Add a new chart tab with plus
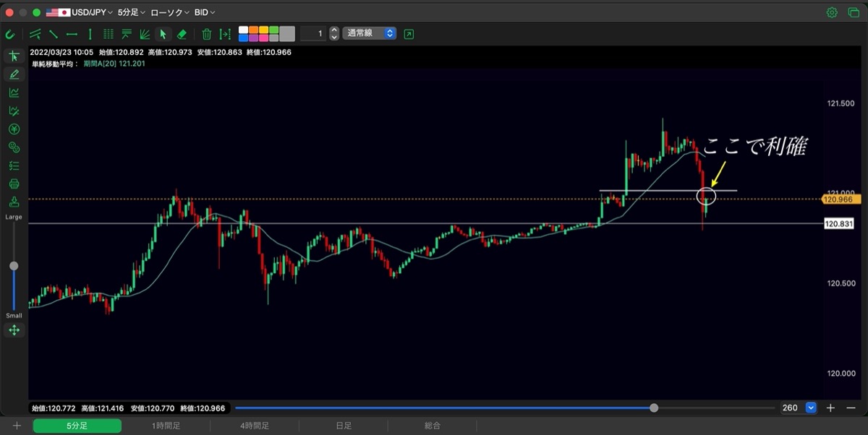The image size is (868, 435). click(x=17, y=426)
